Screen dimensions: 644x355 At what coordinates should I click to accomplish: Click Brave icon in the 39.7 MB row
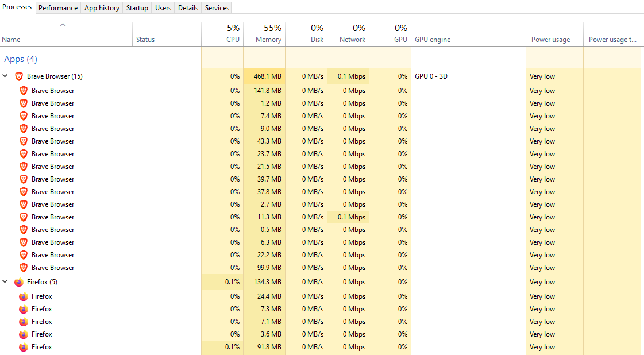[x=24, y=179]
